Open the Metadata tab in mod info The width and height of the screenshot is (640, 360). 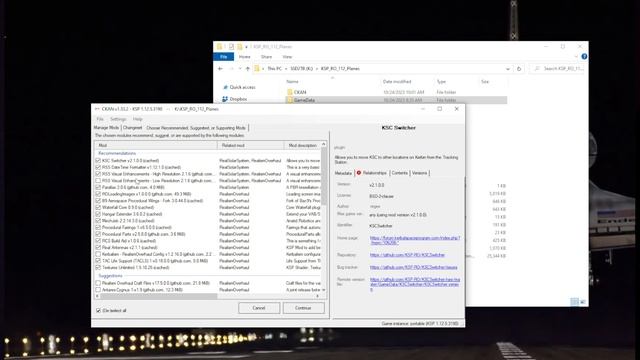343,173
